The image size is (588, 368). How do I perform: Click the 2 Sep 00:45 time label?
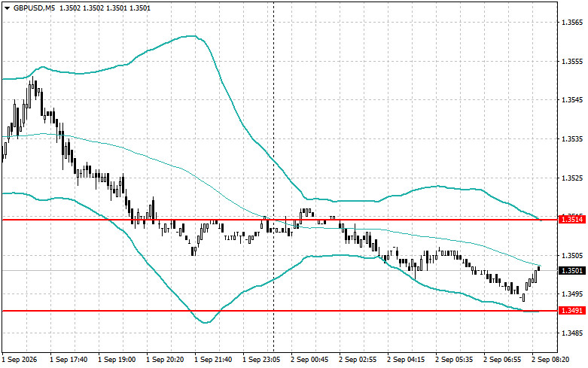tap(309, 360)
